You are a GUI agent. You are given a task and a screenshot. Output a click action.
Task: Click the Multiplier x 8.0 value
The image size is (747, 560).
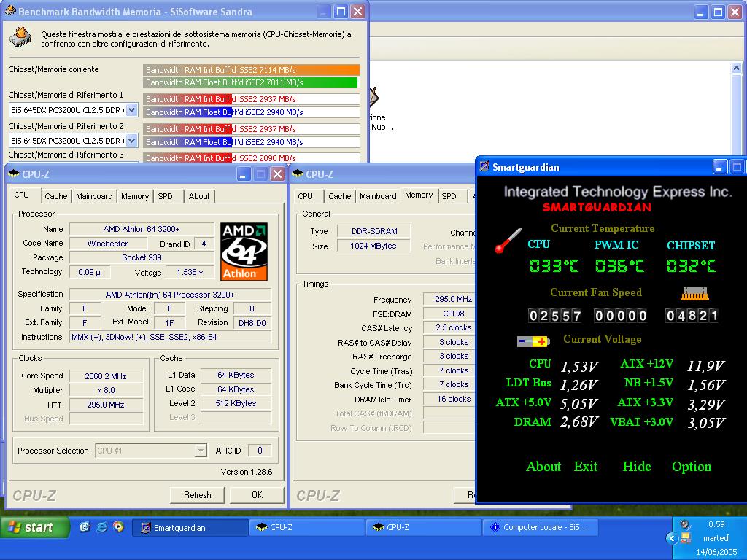pyautogui.click(x=106, y=391)
